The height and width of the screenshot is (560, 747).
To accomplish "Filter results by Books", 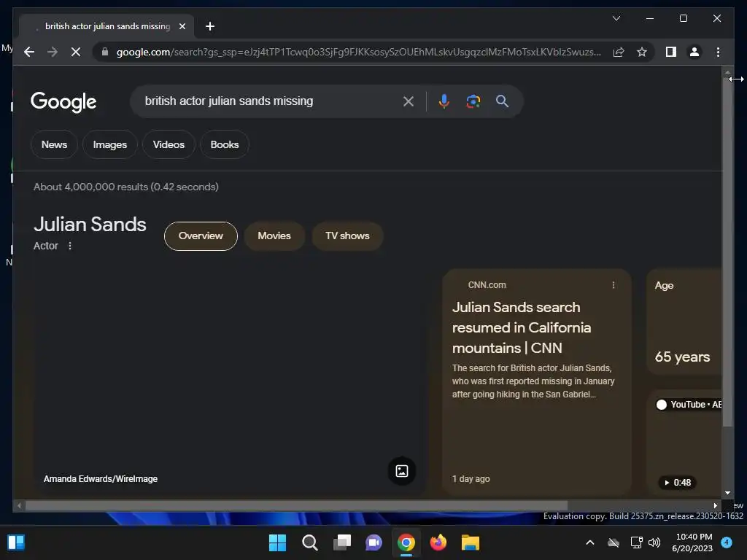I will pos(225,144).
